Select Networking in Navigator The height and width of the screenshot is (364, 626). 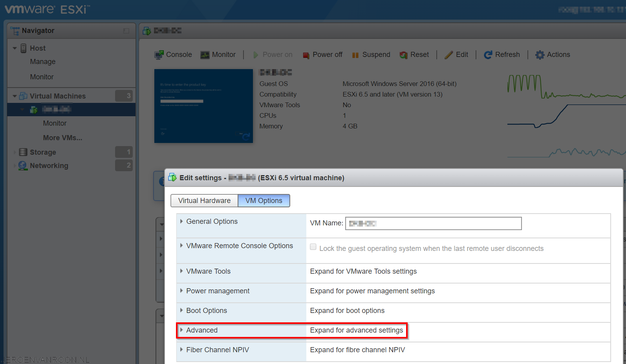pyautogui.click(x=49, y=166)
